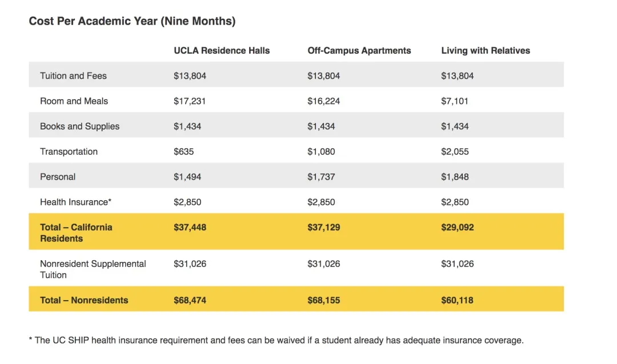Click the Books and Supplies row label
Screen dimensions: 617x364
pos(79,126)
